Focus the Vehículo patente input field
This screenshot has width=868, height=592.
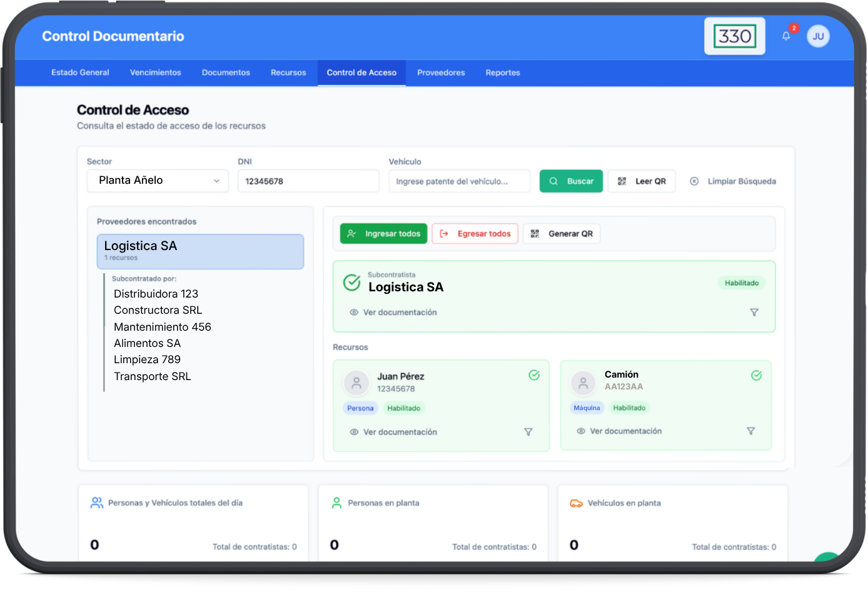click(x=460, y=181)
